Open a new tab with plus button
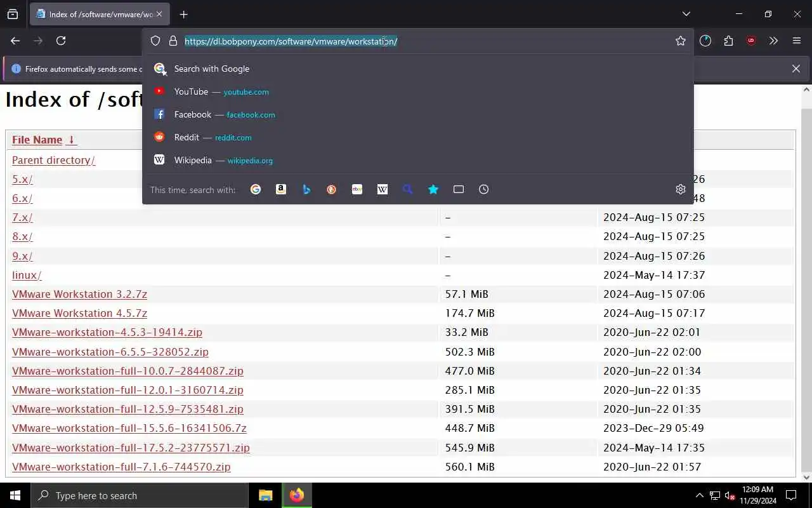Screen dimensions: 812x508 [183, 14]
